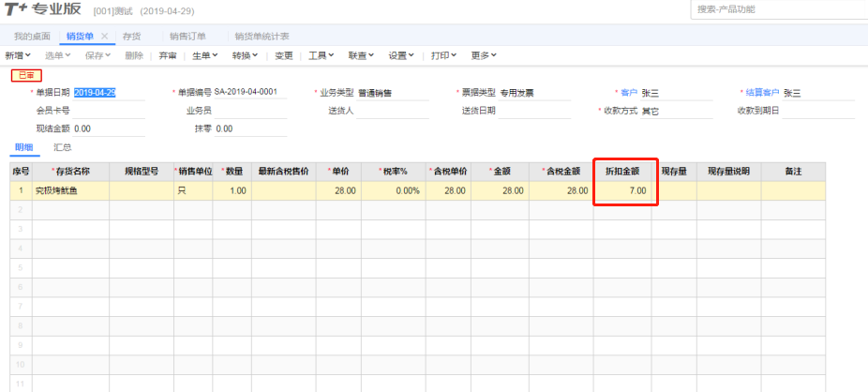
Task: Click the 客户 link label
Action: point(627,93)
